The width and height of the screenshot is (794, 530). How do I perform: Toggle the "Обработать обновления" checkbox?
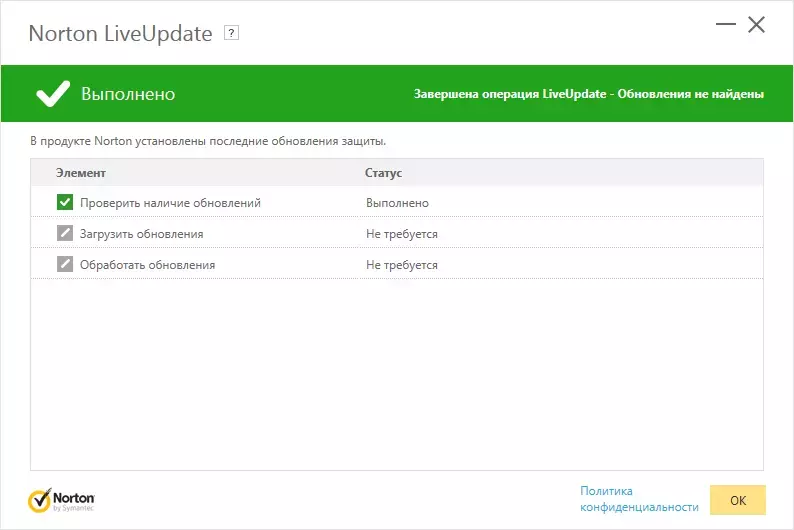(x=65, y=264)
